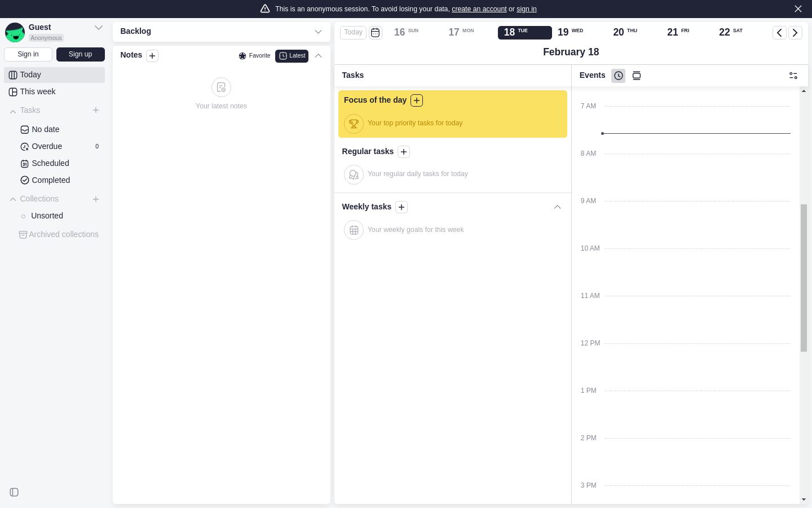Select Wednesday 19 in date strip
Screen dimensions: 812x508
[x=571, y=33]
